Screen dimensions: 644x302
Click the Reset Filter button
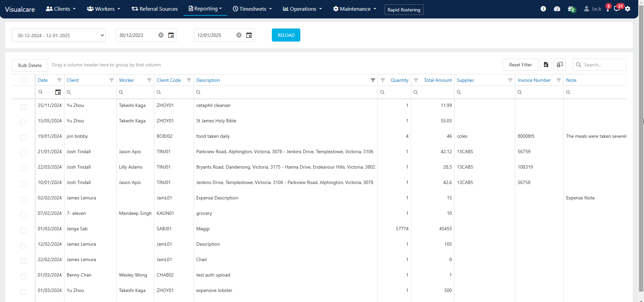(520, 65)
